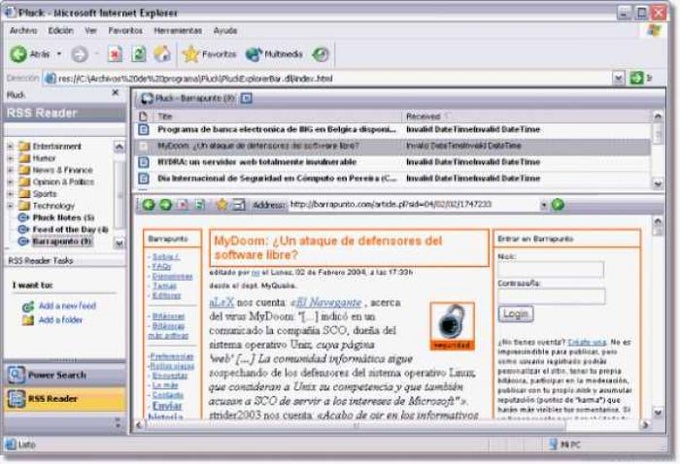The image size is (680, 464).
Task: Click the web page horizontal scrollbar
Action: [x=356, y=425]
